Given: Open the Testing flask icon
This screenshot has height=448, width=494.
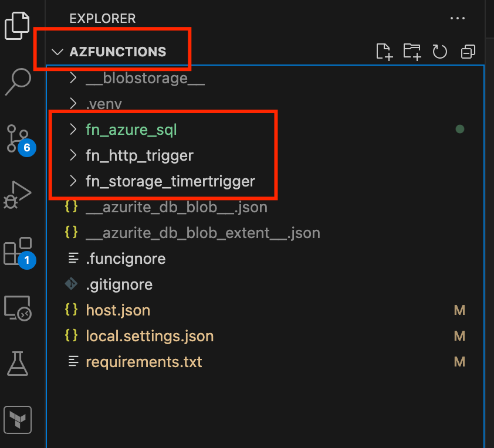Looking at the screenshot, I should pyautogui.click(x=18, y=364).
